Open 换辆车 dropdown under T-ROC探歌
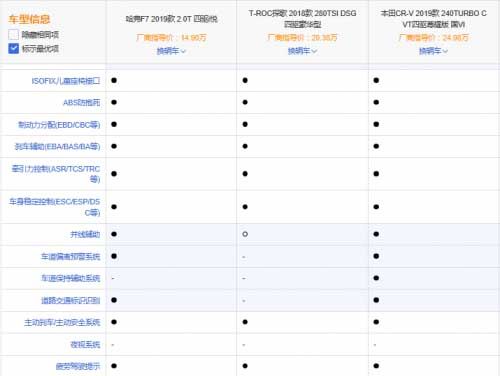Viewport: 500px width, 376px height. pos(302,51)
